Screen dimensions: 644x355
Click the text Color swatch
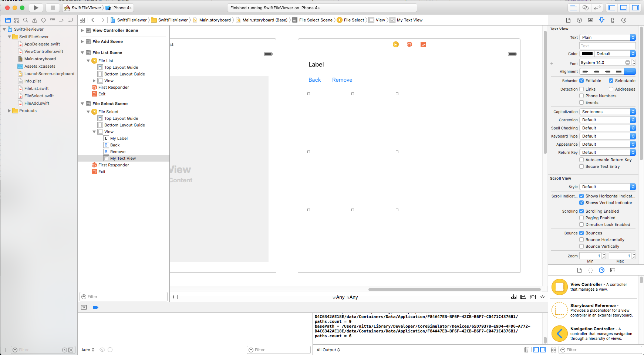(x=587, y=54)
